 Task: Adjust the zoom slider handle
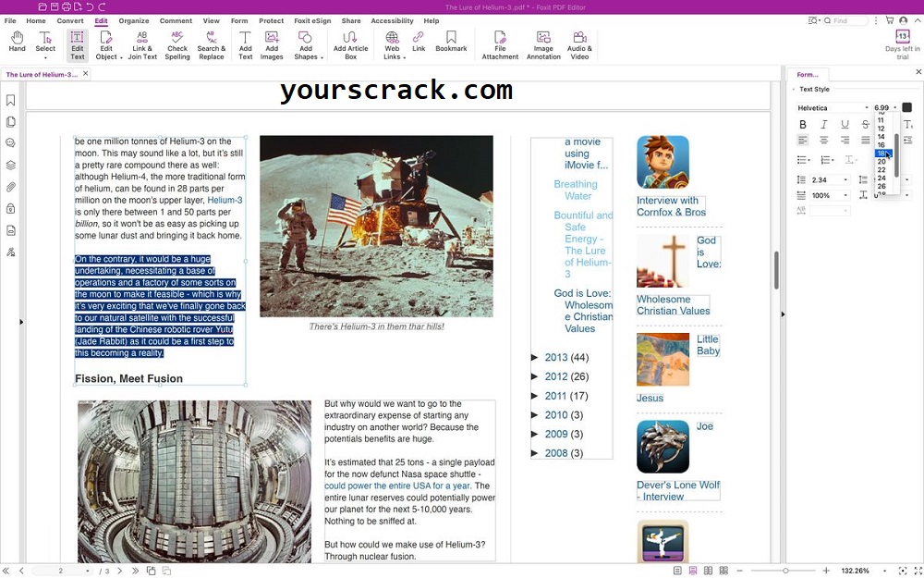point(785,571)
